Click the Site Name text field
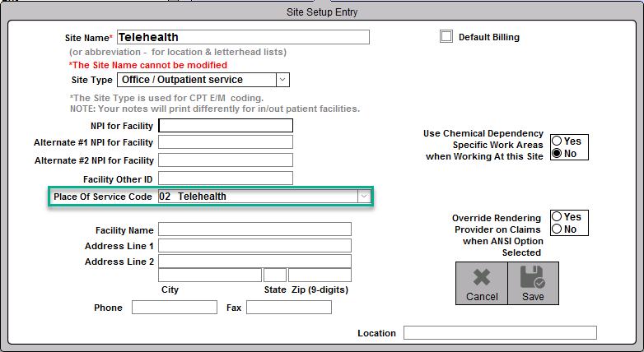644x352 pixels. 243,37
